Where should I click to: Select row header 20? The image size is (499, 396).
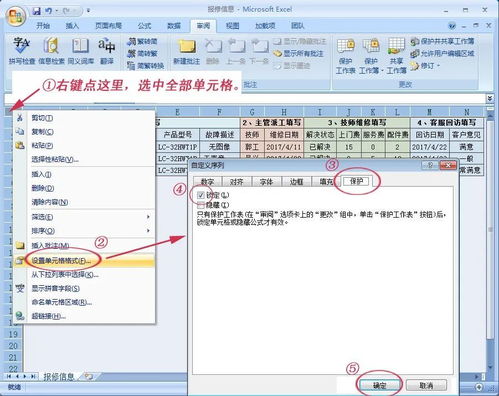(x=13, y=346)
